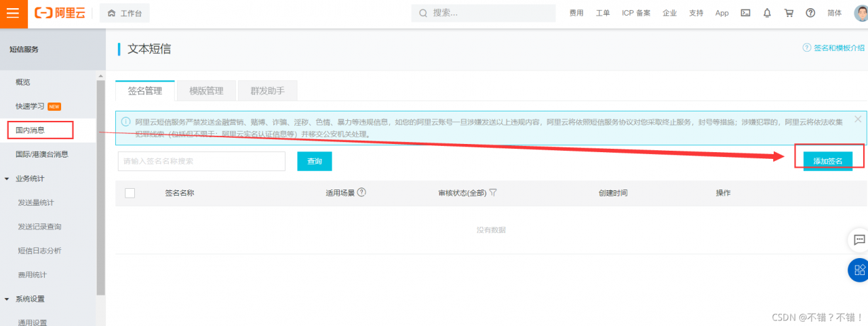The height and width of the screenshot is (326, 868).
Task: Click sidebar scrollbar up arrow
Action: pyautogui.click(x=101, y=75)
